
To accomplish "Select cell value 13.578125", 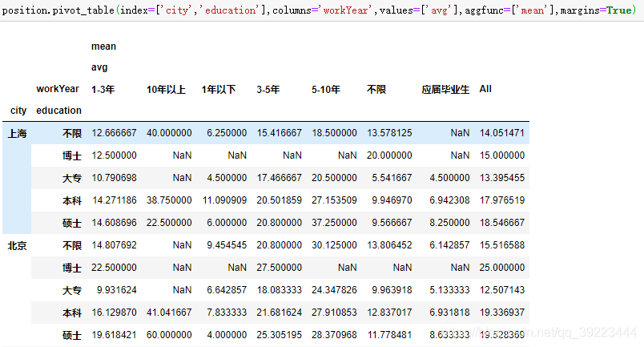I will (x=389, y=133).
